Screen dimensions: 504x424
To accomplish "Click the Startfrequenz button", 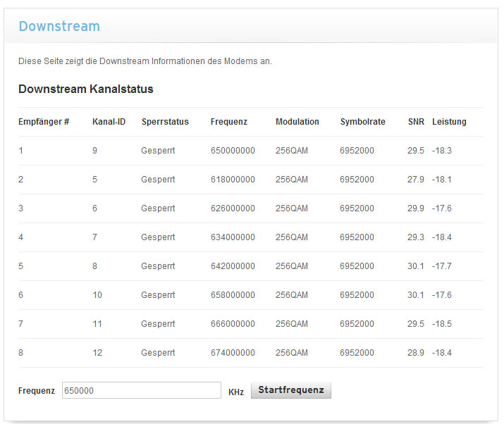I will [290, 390].
